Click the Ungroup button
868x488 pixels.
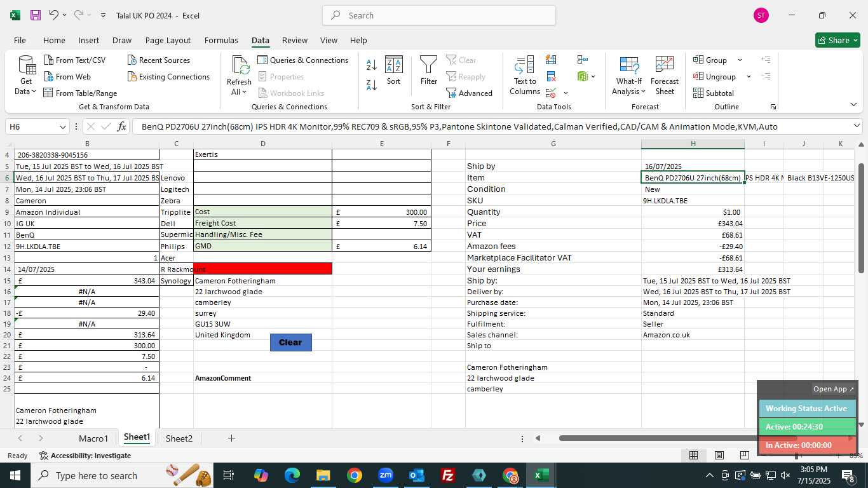click(715, 76)
